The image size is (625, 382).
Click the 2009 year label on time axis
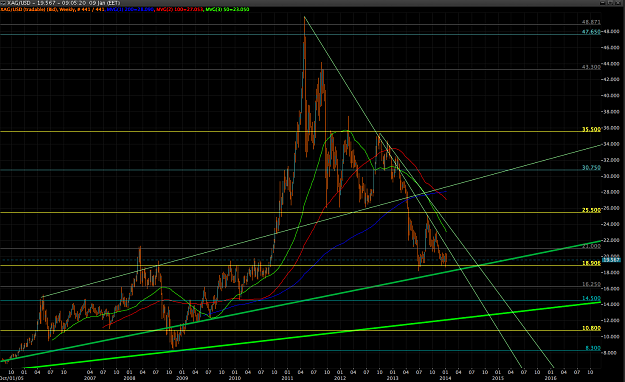pyautogui.click(x=182, y=378)
